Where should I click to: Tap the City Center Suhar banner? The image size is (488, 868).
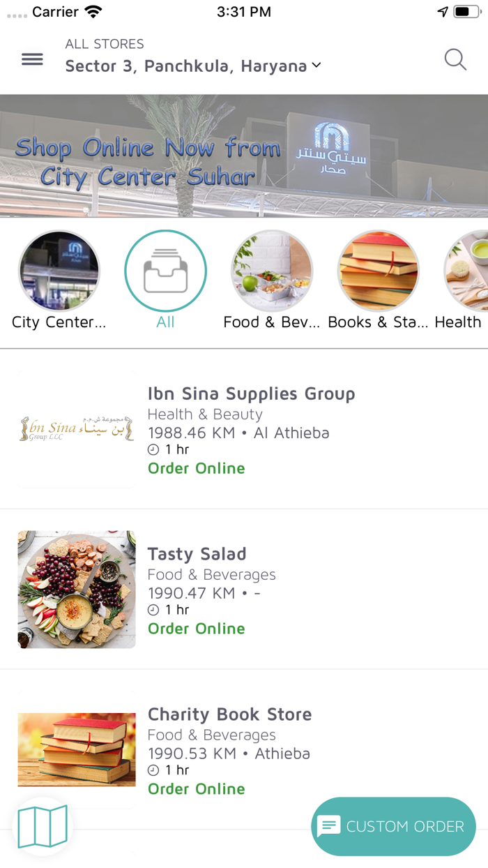click(244, 156)
